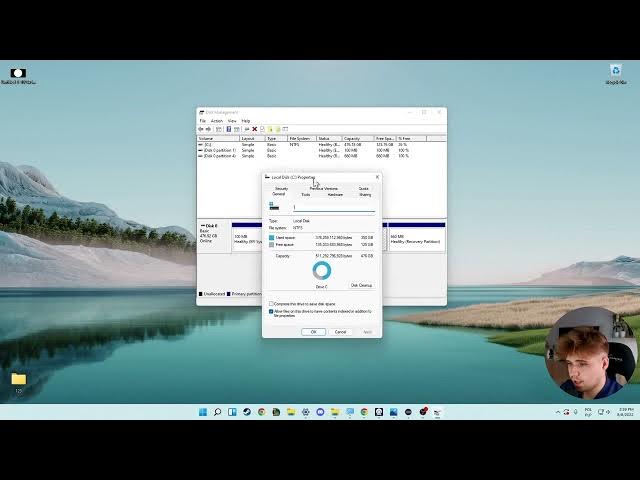The height and width of the screenshot is (480, 640).
Task: Enable Compress this drive checkbox
Action: click(x=271, y=304)
